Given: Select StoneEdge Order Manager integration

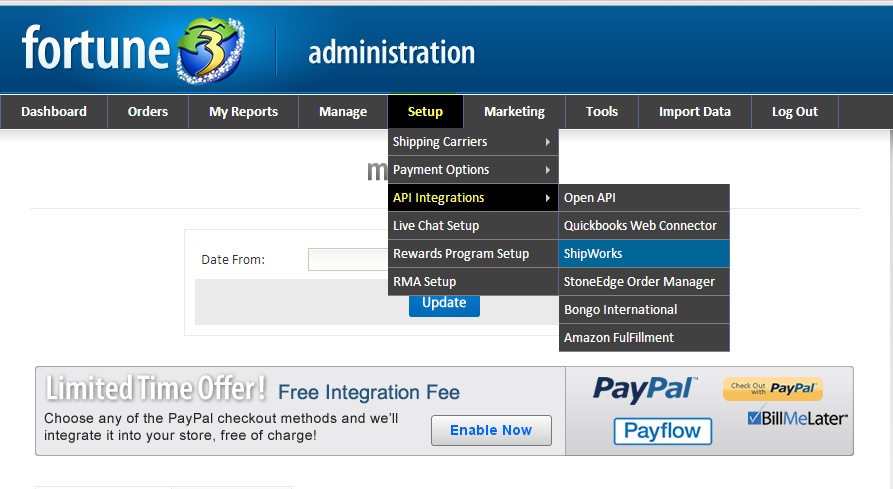Looking at the screenshot, I should pyautogui.click(x=644, y=281).
